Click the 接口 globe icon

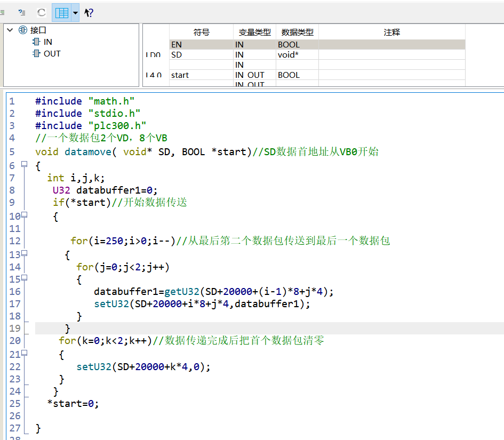pos(23,30)
